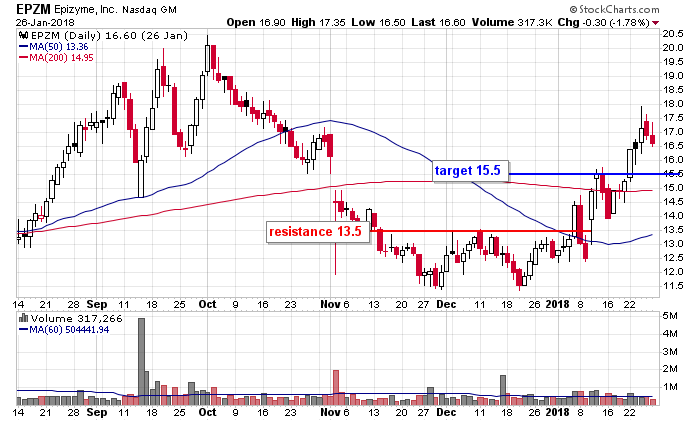Click the volume bars icon in volume legend
This screenshot has height=421, width=700.
pos(24,318)
